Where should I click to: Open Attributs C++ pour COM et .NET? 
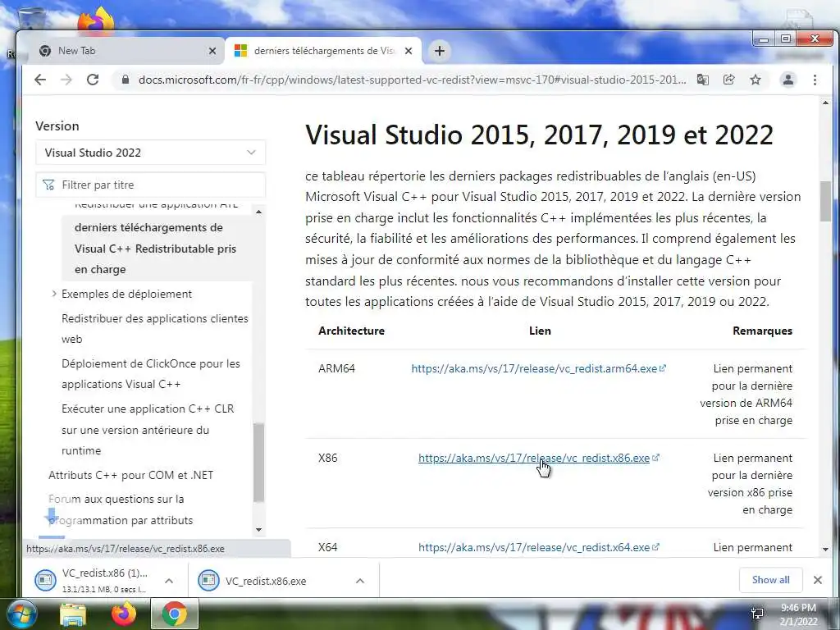[130, 475]
